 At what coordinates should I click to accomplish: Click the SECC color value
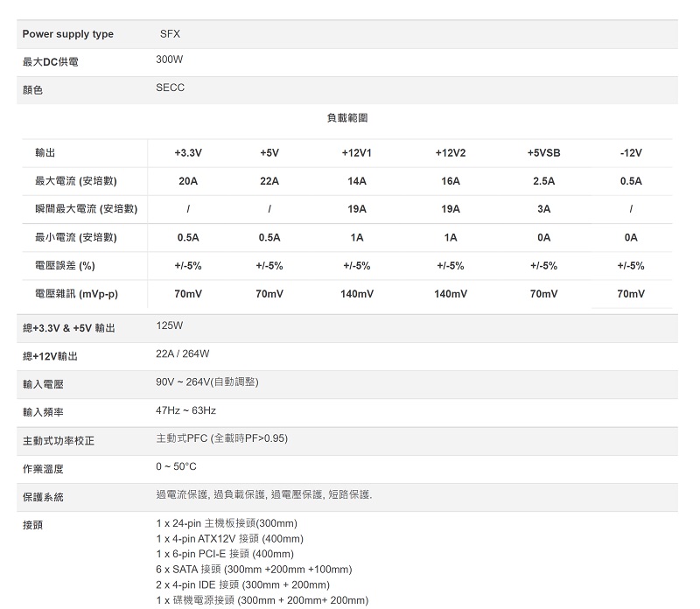click(x=170, y=87)
